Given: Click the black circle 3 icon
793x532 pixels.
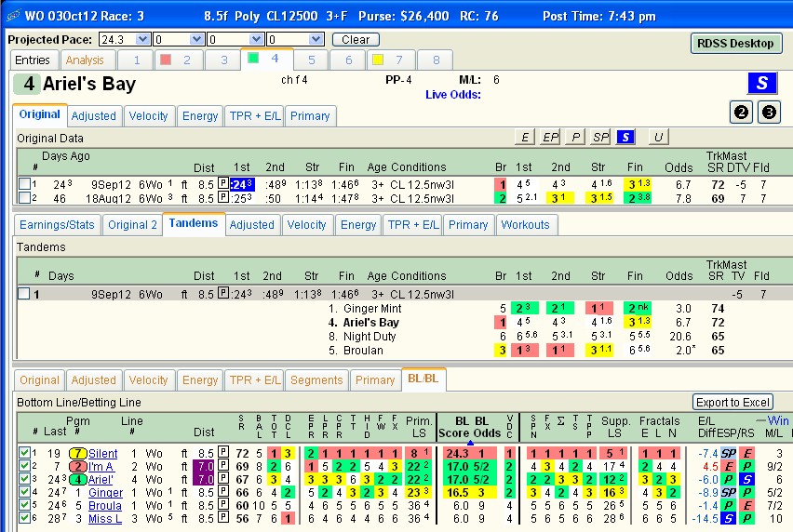Looking at the screenshot, I should 769,113.
